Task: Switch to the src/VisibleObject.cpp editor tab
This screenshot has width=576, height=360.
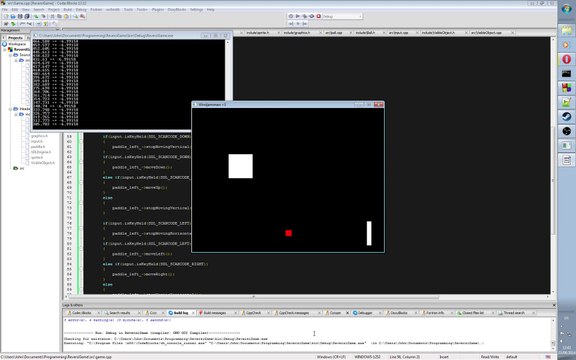Action: click(x=486, y=33)
